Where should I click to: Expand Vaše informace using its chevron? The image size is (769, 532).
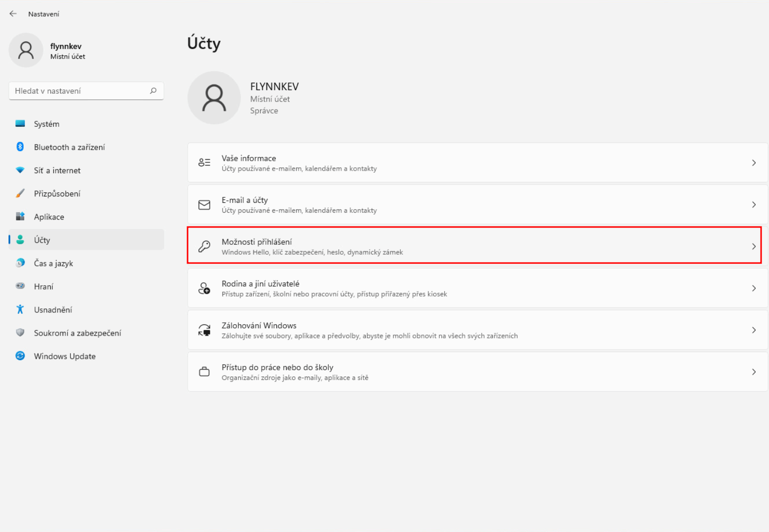coord(753,163)
